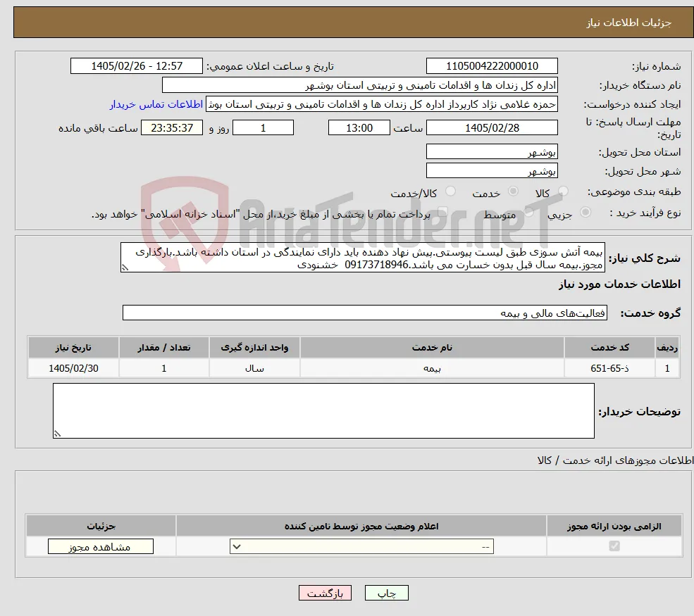This screenshot has height=616, width=694.
Task: Click the announcement date field 1405/02/26 - 12:57
Action: [136, 66]
